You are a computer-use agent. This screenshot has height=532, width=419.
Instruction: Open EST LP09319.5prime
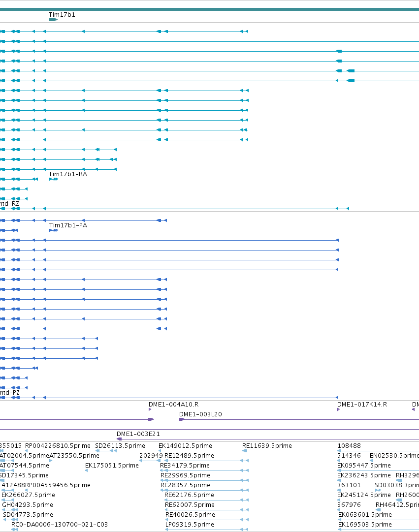pos(190,525)
